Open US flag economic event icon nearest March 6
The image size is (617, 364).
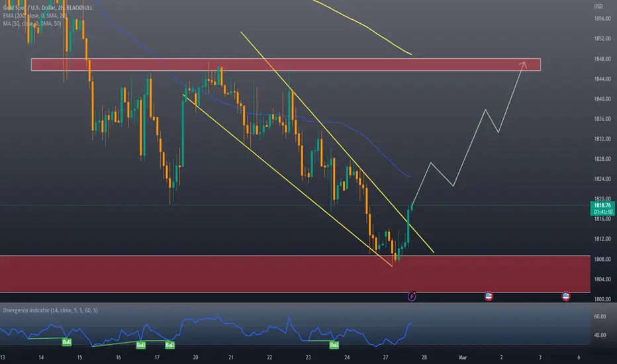[x=566, y=296]
